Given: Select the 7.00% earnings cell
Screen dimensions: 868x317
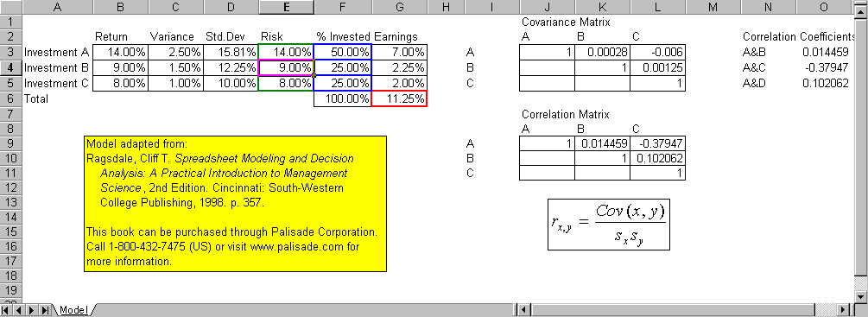Looking at the screenshot, I should click(400, 53).
